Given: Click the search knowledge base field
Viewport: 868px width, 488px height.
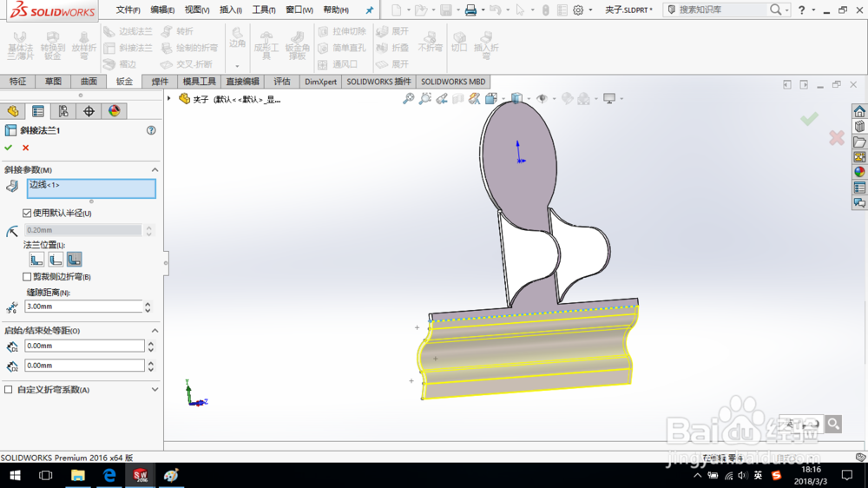Looking at the screenshot, I should point(722,10).
